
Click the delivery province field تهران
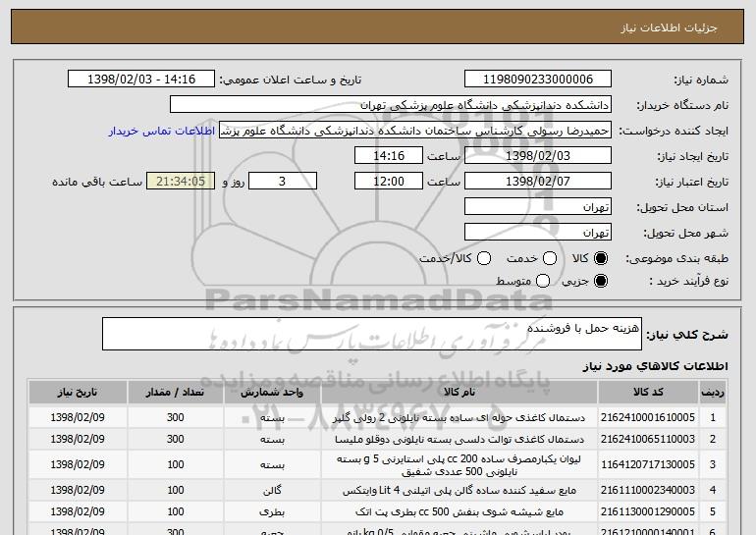538,207
